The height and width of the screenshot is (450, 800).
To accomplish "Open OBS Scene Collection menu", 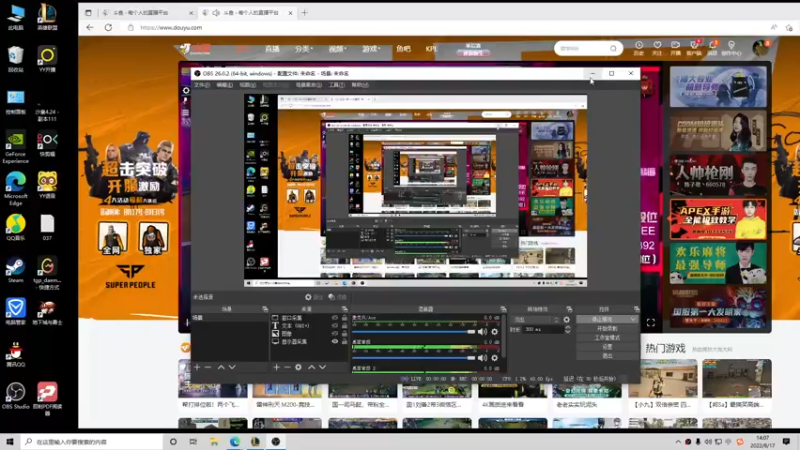I will (x=309, y=85).
